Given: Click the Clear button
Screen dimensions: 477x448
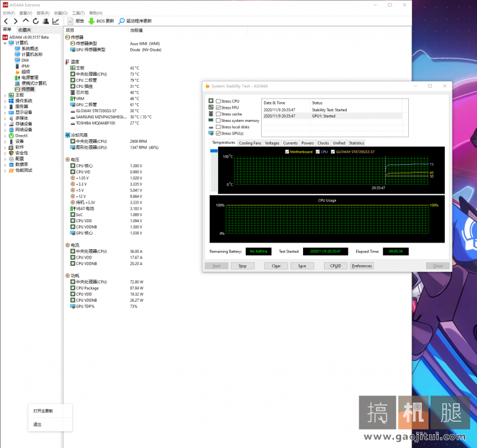Looking at the screenshot, I should click(276, 266).
